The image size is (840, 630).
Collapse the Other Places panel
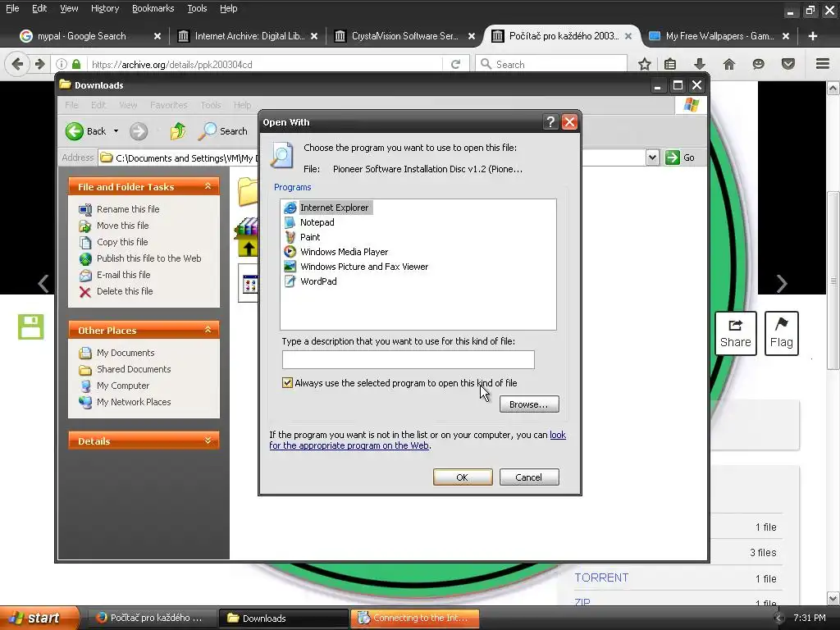click(208, 330)
